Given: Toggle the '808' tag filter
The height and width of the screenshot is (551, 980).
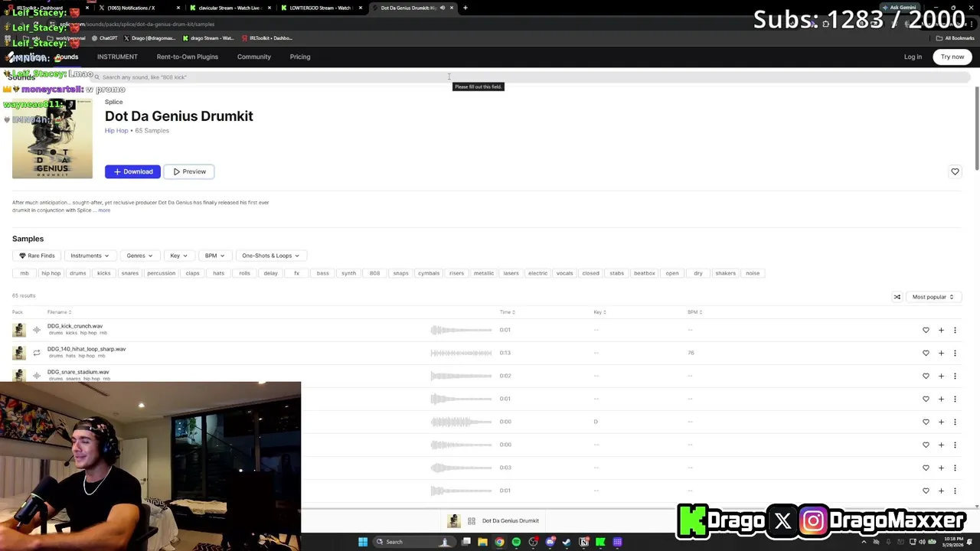Looking at the screenshot, I should [x=374, y=273].
